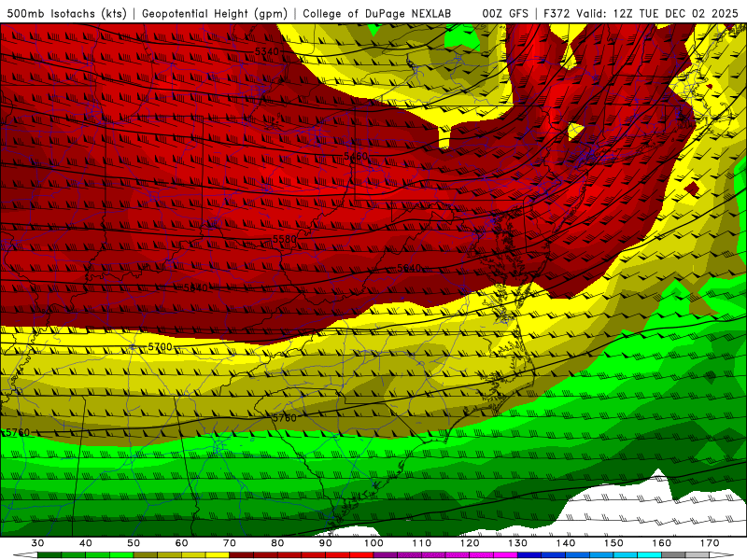Click the bright red swatch just before 100

tap(361, 555)
